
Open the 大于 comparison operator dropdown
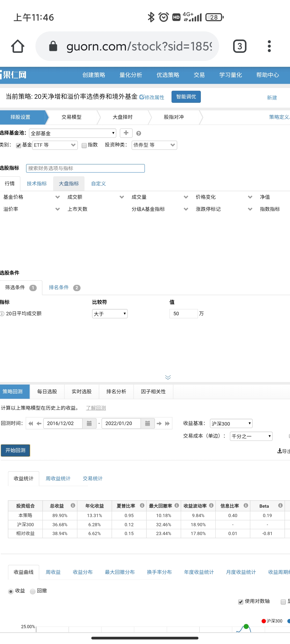[x=110, y=314]
